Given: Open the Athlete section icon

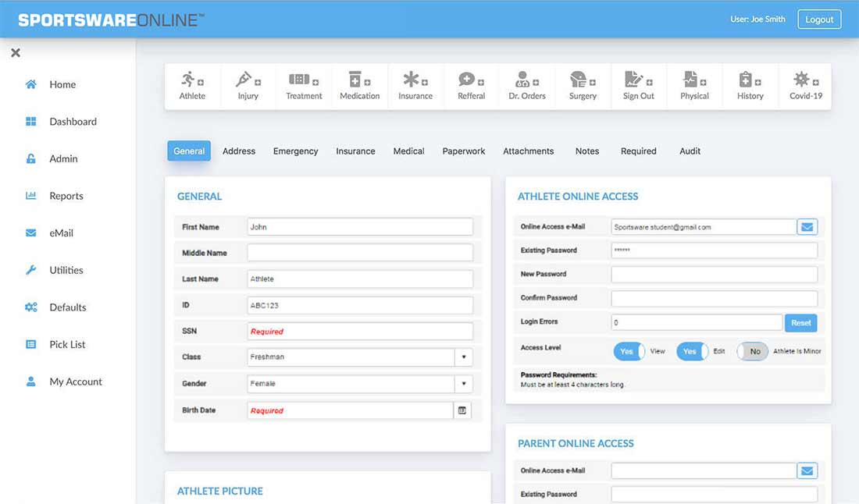Looking at the screenshot, I should (x=192, y=86).
